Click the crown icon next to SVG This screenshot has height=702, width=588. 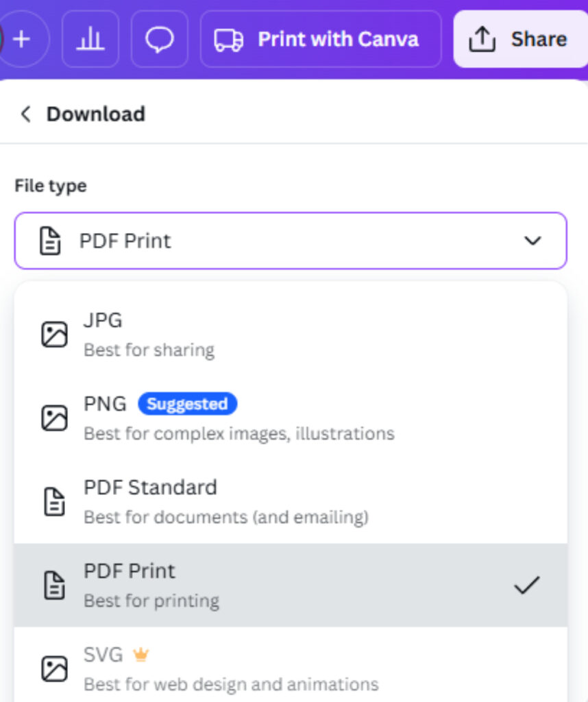(x=140, y=654)
